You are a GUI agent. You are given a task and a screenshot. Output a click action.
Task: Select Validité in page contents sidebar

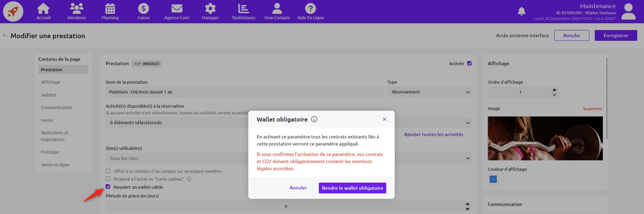click(x=49, y=95)
